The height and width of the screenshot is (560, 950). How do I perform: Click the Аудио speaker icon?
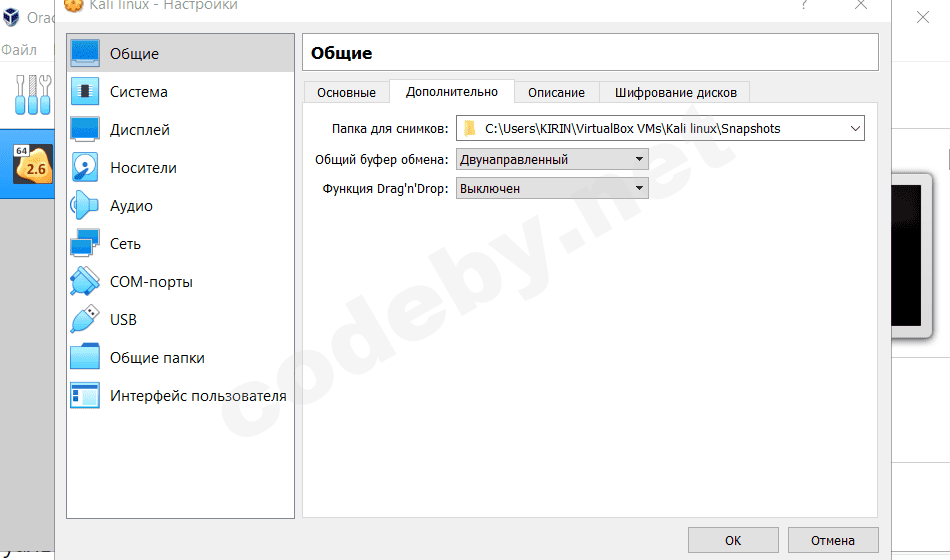pos(84,205)
